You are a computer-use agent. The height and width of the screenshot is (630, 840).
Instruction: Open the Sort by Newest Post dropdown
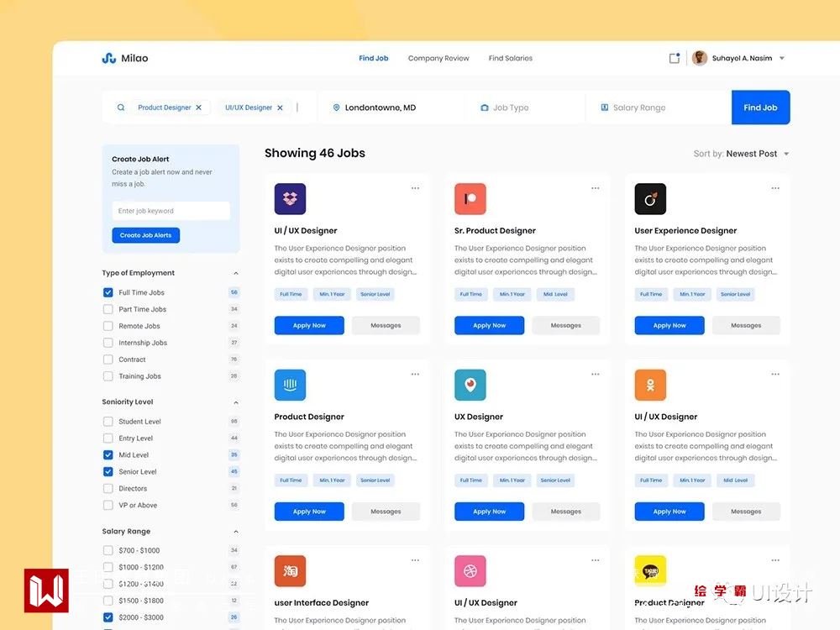pyautogui.click(x=741, y=154)
